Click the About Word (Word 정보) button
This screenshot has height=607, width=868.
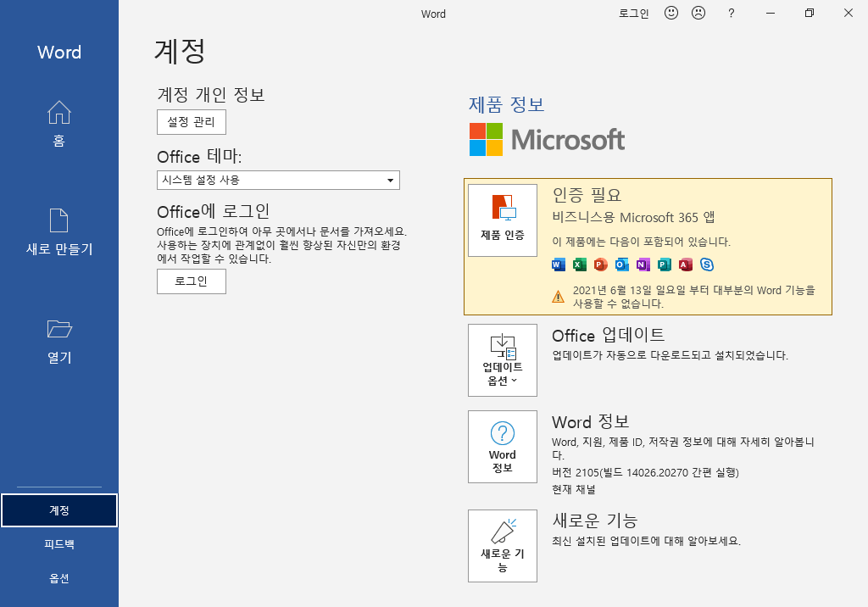(x=503, y=447)
